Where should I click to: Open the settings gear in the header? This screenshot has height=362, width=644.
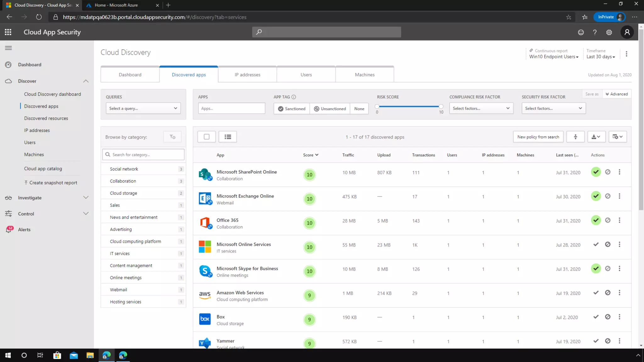coord(609,32)
